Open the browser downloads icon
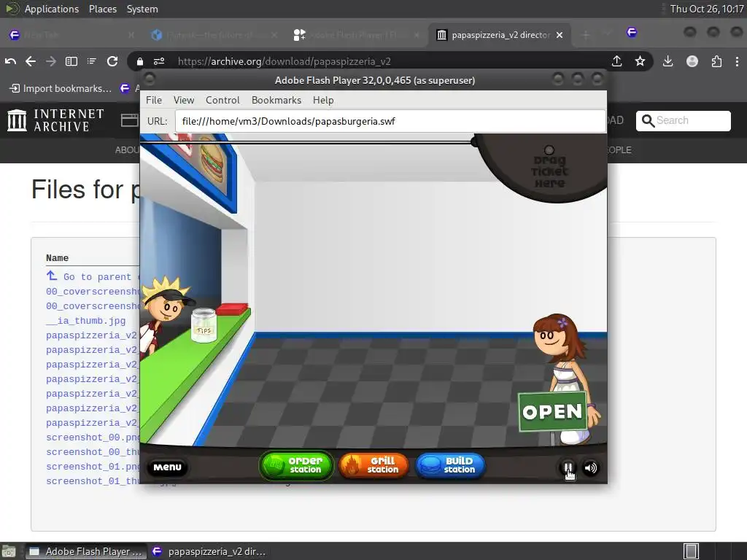 tap(668, 61)
